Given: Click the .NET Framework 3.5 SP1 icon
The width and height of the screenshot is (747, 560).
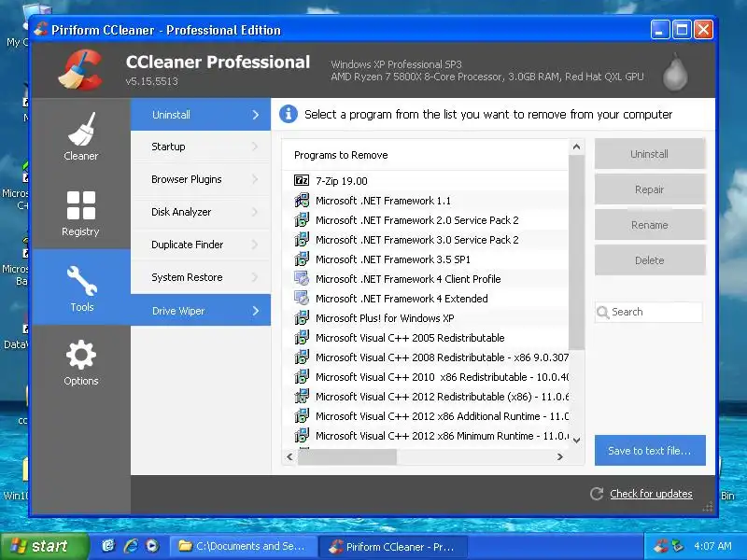Looking at the screenshot, I should (302, 259).
